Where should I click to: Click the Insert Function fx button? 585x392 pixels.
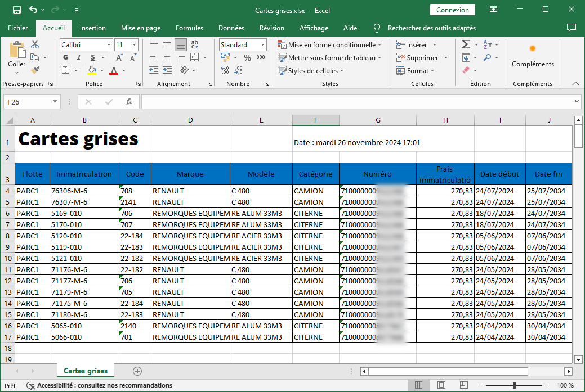[x=129, y=102]
